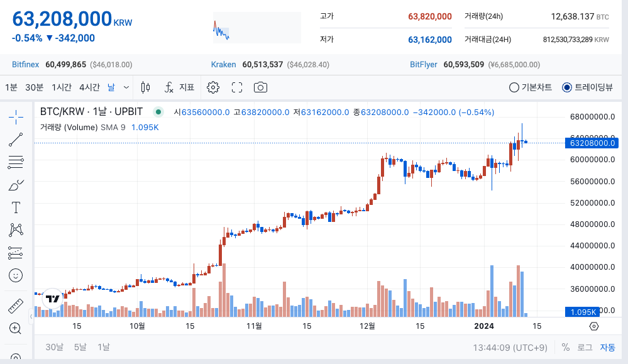The height and width of the screenshot is (364, 628).
Task: Click the mini price sparkline chart
Action: click(x=256, y=28)
